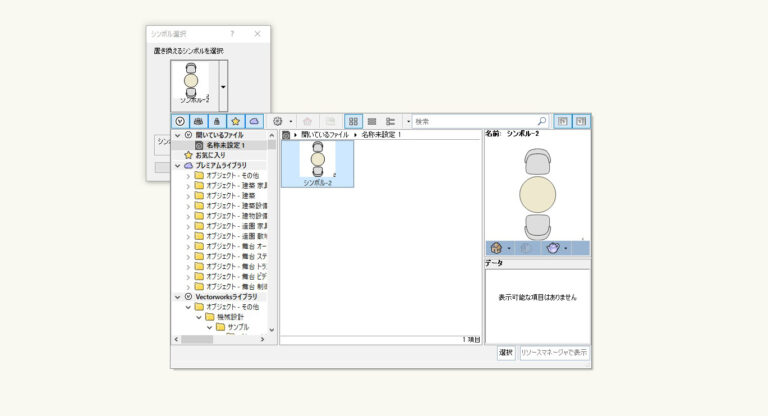Select 名称未設定 1 in file tree
The height and width of the screenshot is (416, 768).
(x=225, y=145)
